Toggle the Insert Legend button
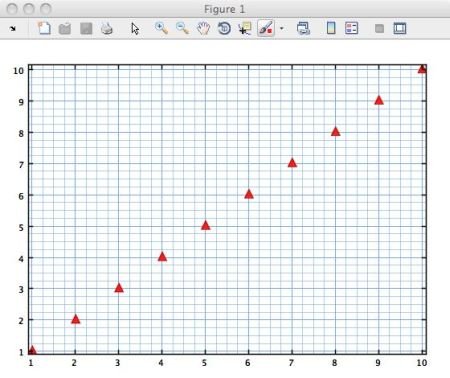Image resolution: width=450 pixels, height=378 pixels. point(352,28)
